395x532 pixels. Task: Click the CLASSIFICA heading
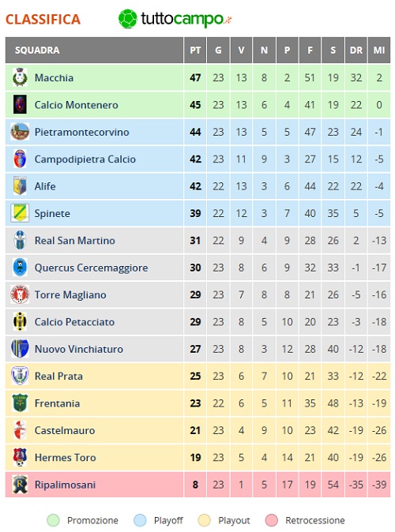point(43,20)
